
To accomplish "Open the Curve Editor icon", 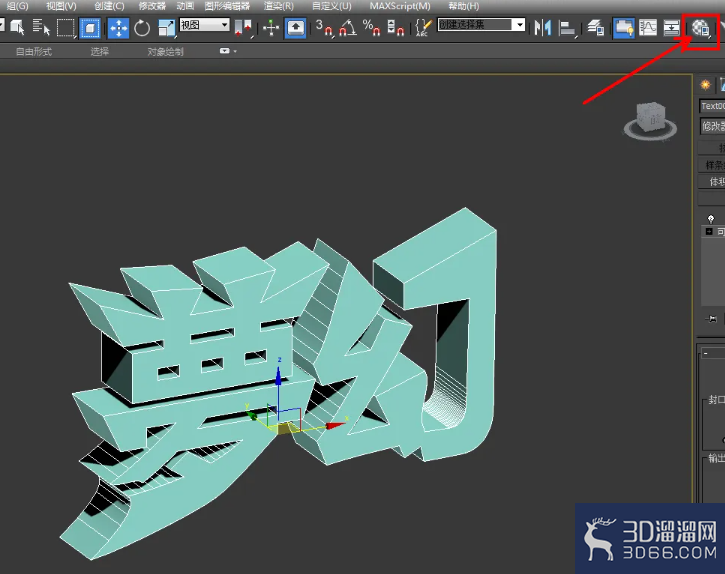I will tap(648, 28).
